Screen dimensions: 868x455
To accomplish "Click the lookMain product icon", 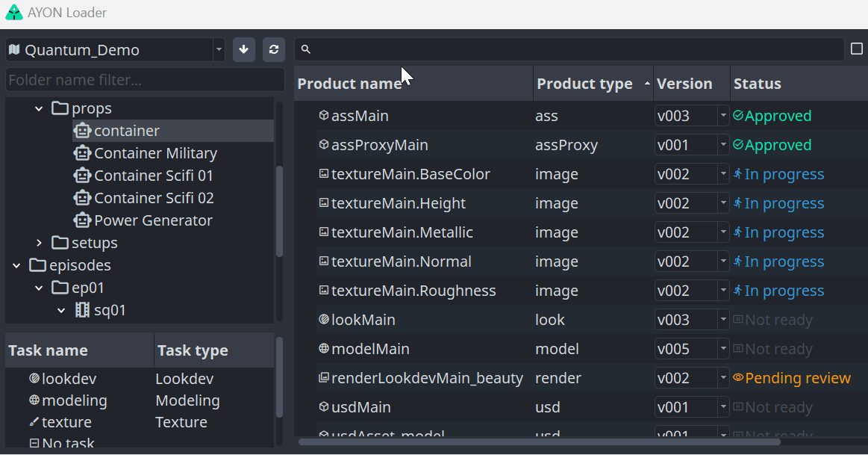I will [x=324, y=319].
